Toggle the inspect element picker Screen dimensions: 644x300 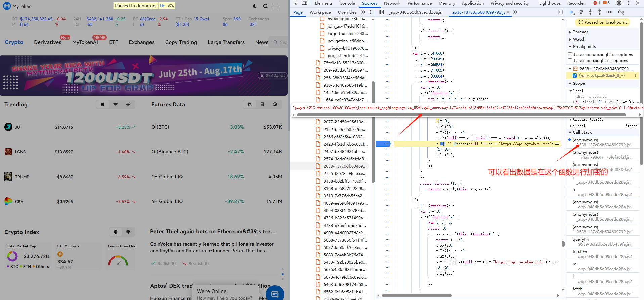(295, 3)
